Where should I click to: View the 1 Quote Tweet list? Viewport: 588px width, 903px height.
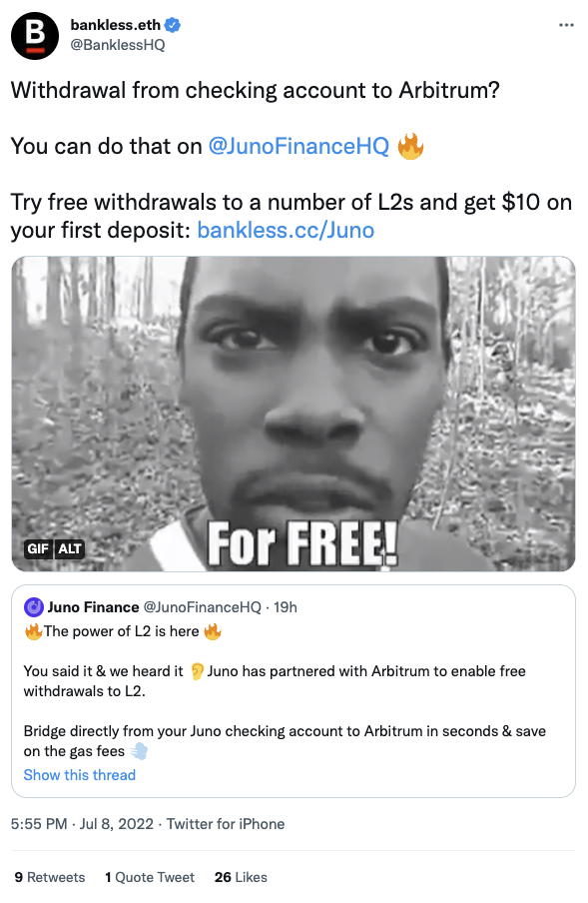(150, 877)
